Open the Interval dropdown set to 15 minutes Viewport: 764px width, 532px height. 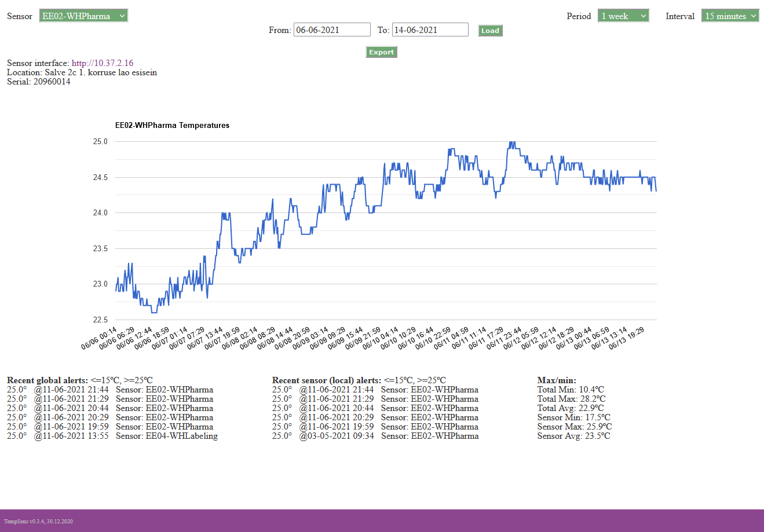pyautogui.click(x=730, y=16)
